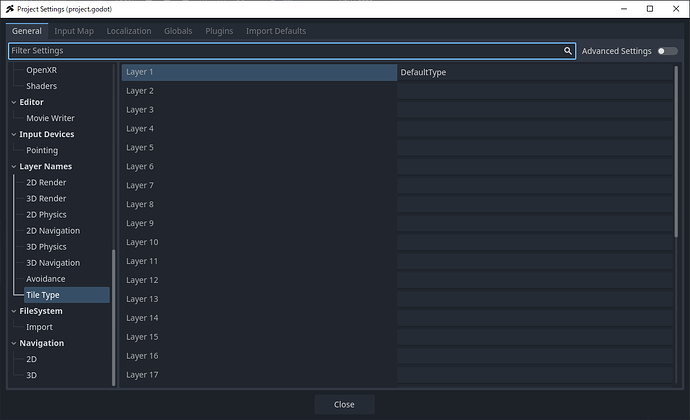
Task: Click the Layer 5 value field
Action: pos(535,148)
